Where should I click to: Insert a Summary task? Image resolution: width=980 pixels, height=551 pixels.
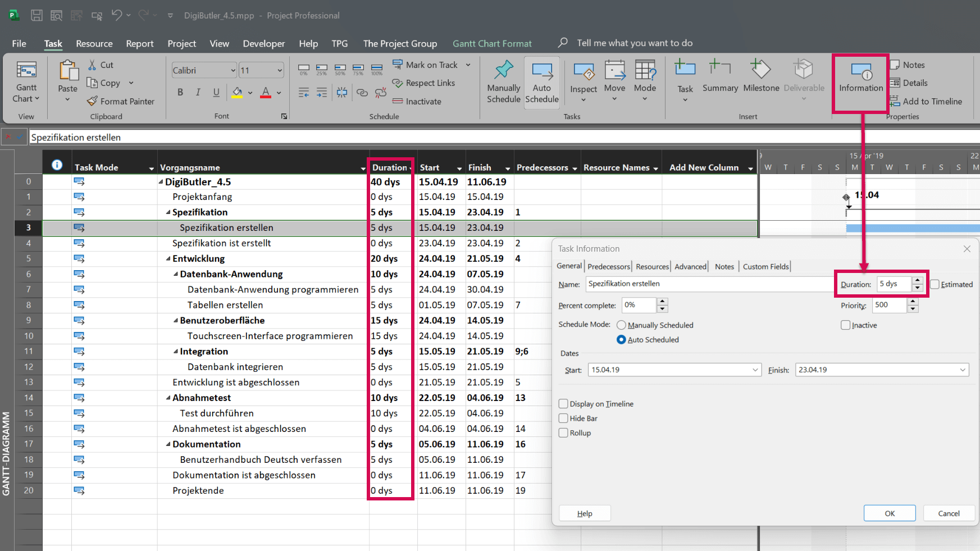coord(719,79)
